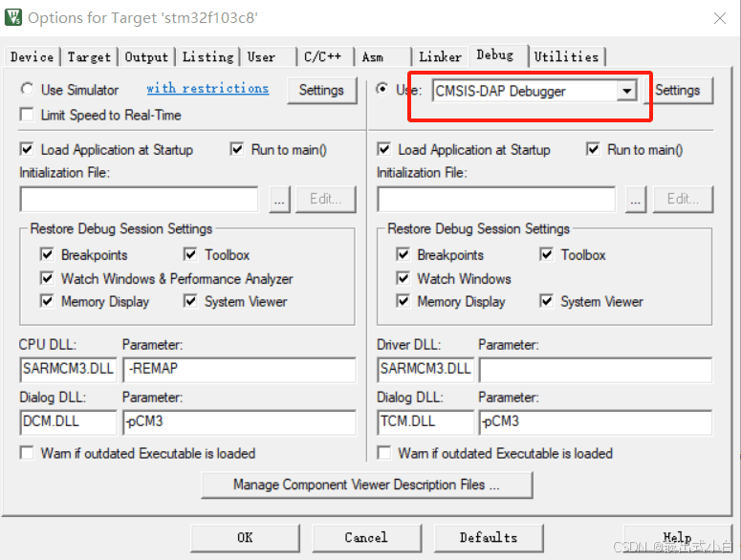Open CMSIS-DAP Debugger Settings button
The height and width of the screenshot is (560, 741).
click(x=678, y=90)
